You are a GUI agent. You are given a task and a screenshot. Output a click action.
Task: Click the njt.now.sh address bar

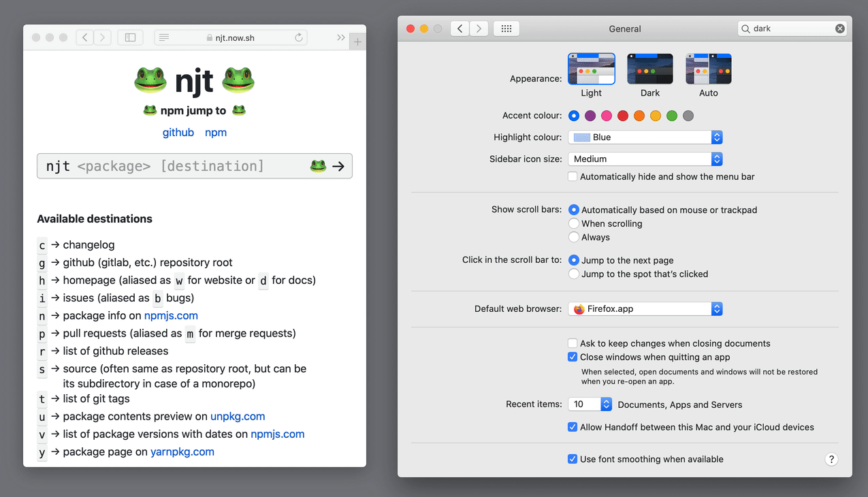coord(231,37)
